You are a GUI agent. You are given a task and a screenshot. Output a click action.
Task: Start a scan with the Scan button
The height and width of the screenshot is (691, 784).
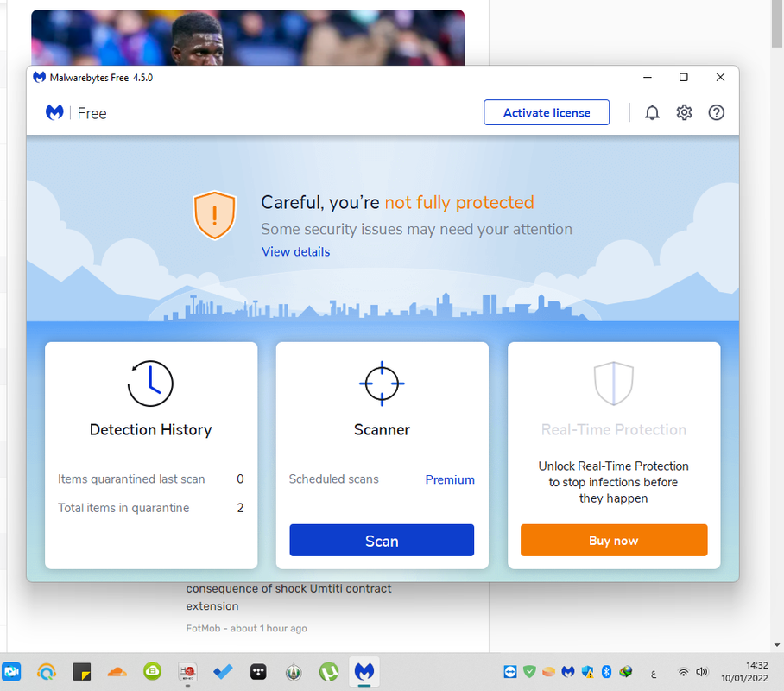tap(382, 541)
